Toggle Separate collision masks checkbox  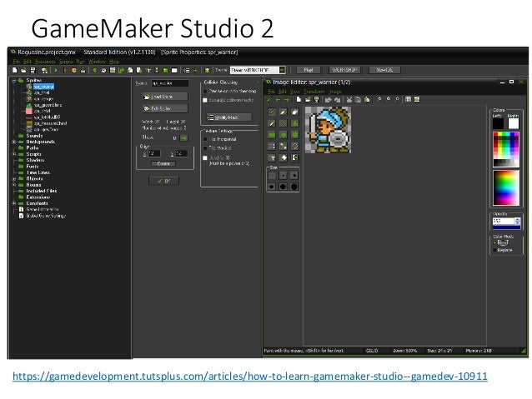205,100
